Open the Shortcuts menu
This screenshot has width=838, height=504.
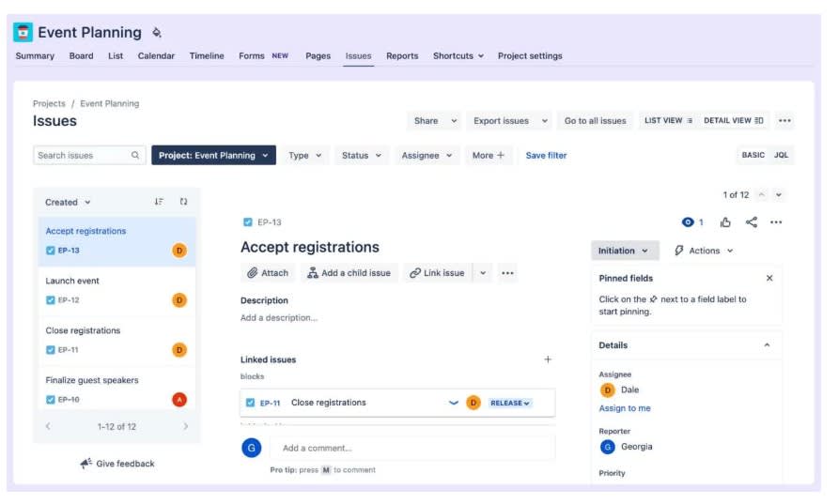pos(458,56)
